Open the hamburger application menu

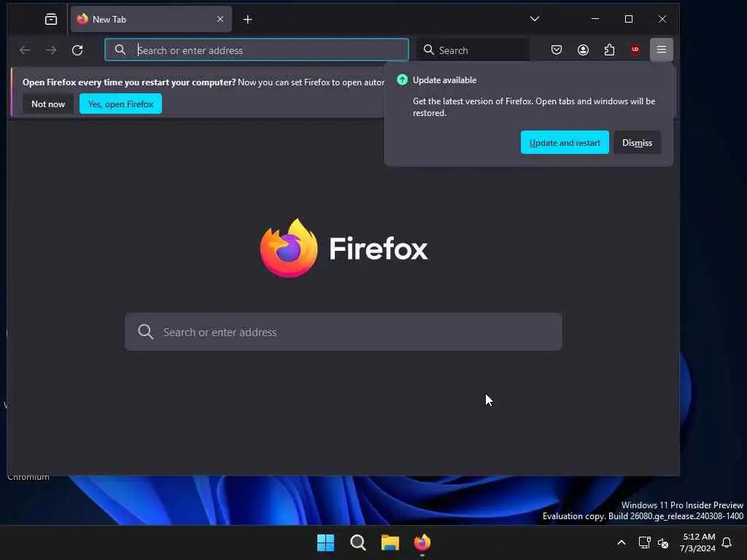click(x=662, y=50)
